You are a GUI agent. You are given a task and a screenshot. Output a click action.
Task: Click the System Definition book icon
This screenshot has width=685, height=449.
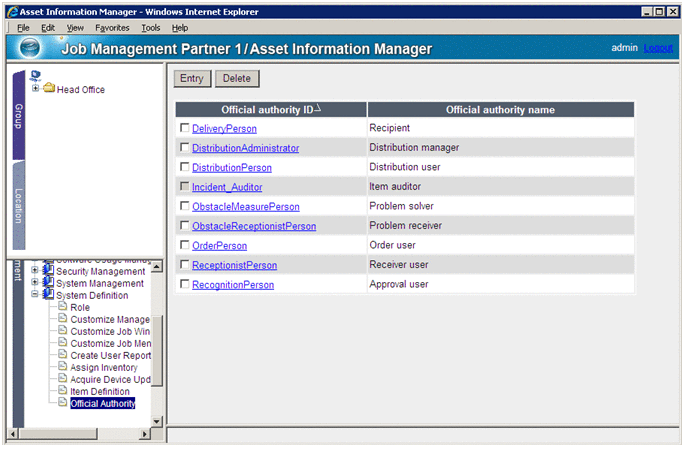[x=48, y=295]
